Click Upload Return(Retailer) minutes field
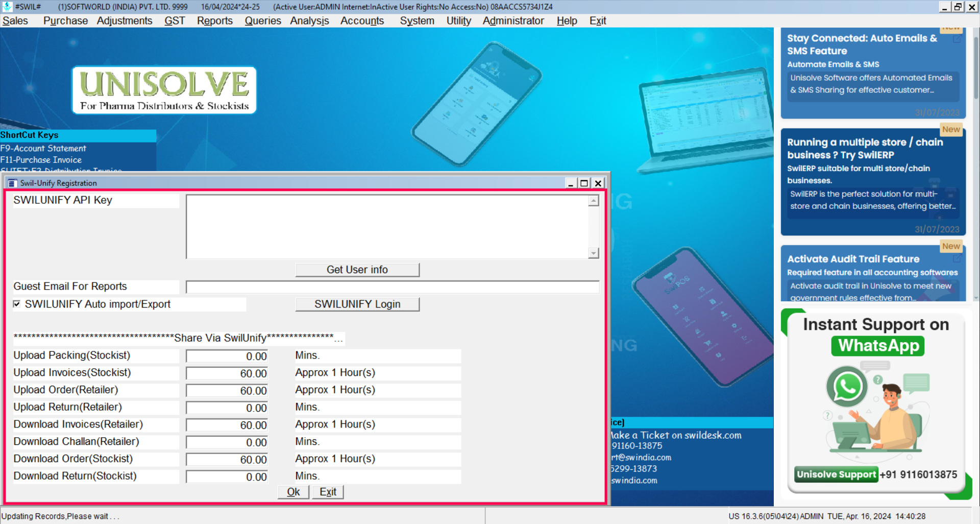 point(227,408)
